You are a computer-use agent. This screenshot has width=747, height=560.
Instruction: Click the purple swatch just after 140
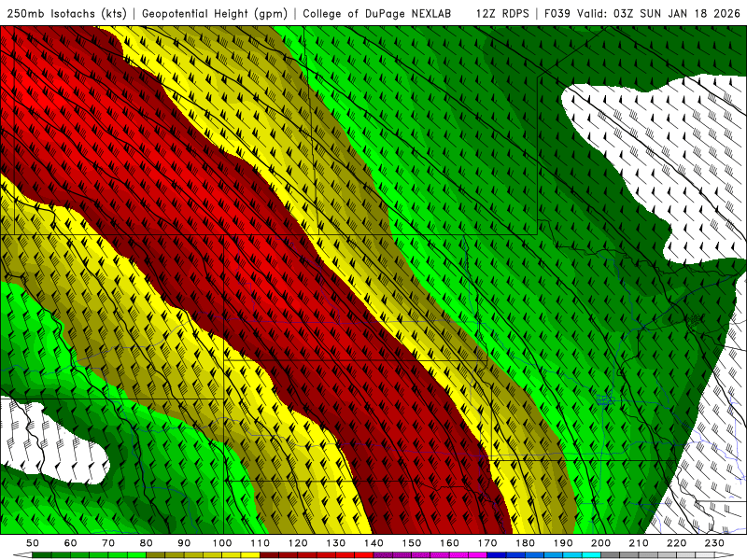click(x=383, y=555)
